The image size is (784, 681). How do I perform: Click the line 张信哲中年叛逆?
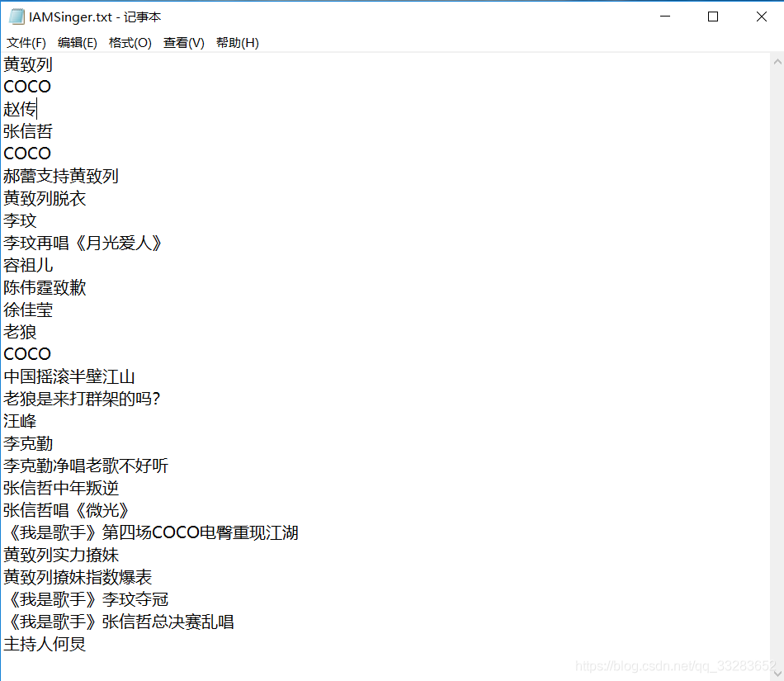(61, 488)
